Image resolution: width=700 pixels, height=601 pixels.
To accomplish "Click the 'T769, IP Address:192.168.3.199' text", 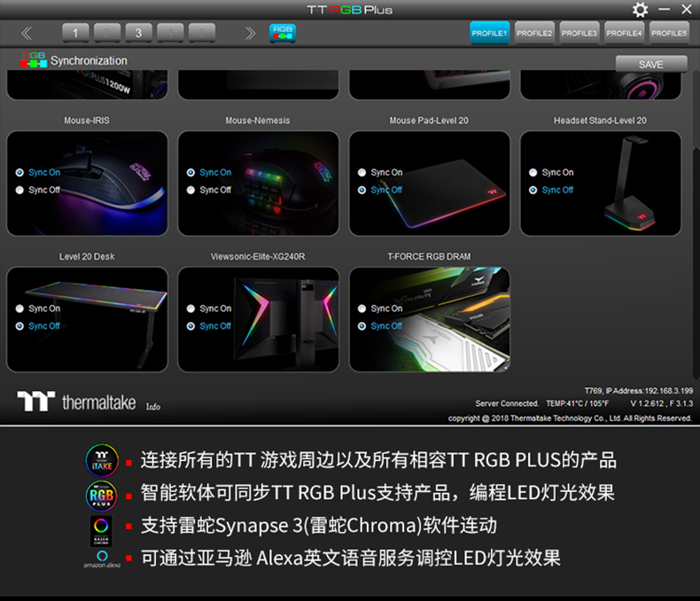I will click(x=638, y=391).
